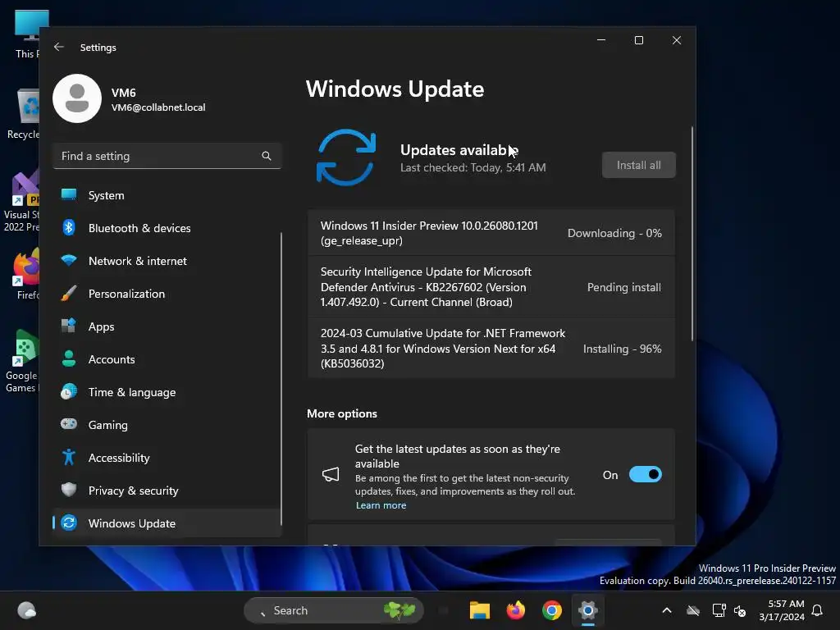Image resolution: width=840 pixels, height=630 pixels.
Task: Click the muted volume tray icon
Action: tap(740, 610)
